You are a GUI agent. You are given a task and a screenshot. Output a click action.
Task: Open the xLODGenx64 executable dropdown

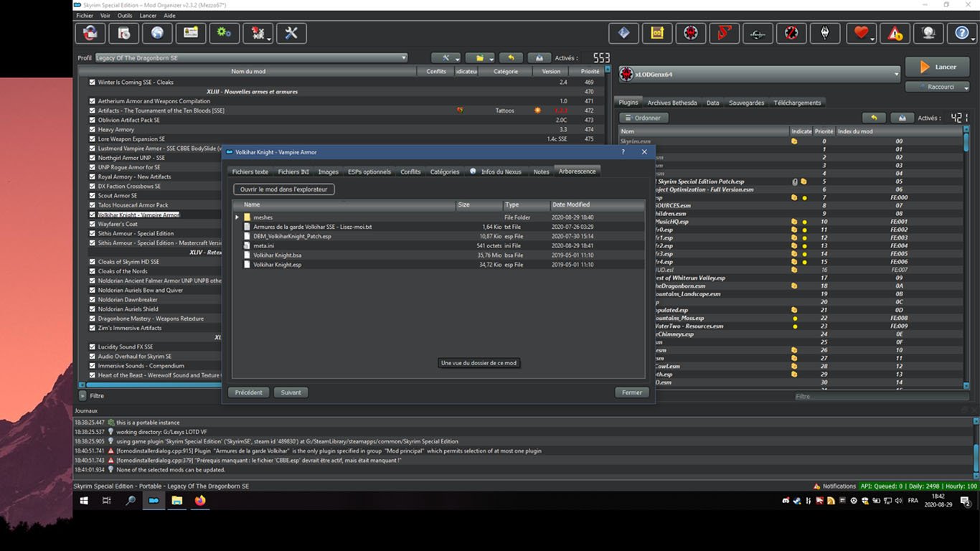759,74
